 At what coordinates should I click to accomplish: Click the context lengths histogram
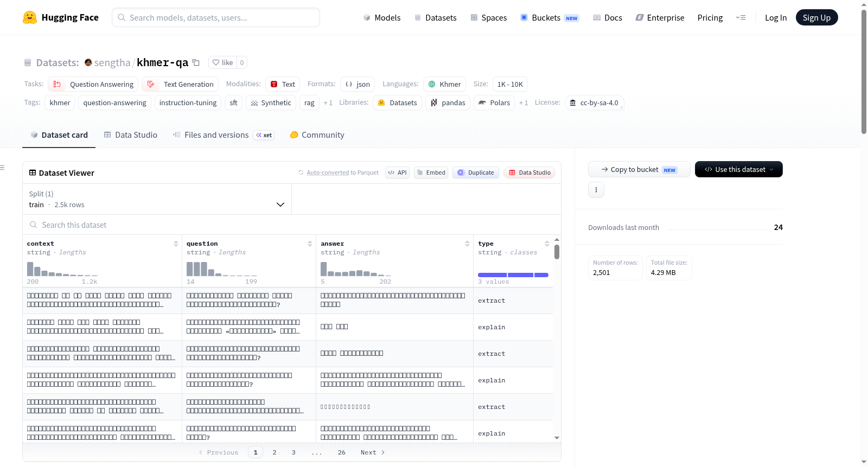pyautogui.click(x=62, y=268)
